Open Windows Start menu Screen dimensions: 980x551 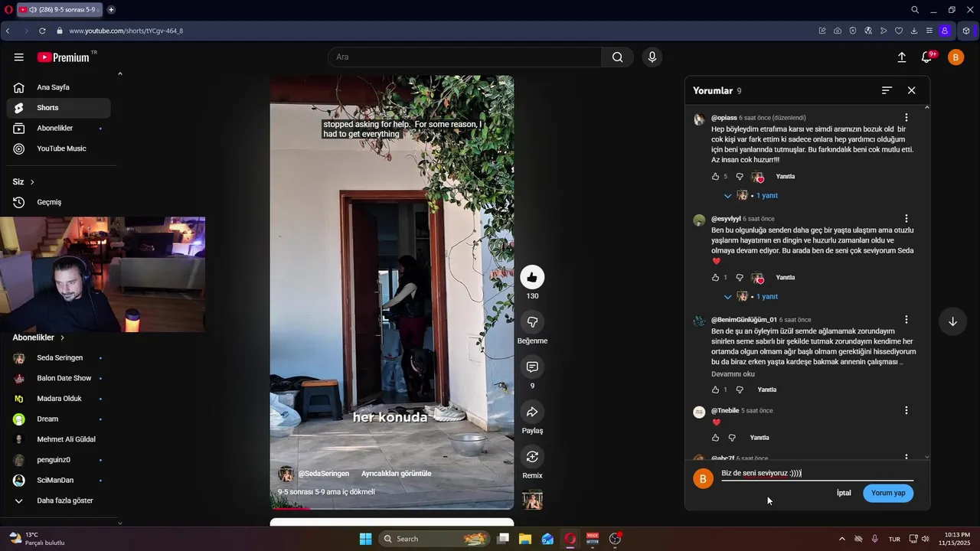(365, 539)
